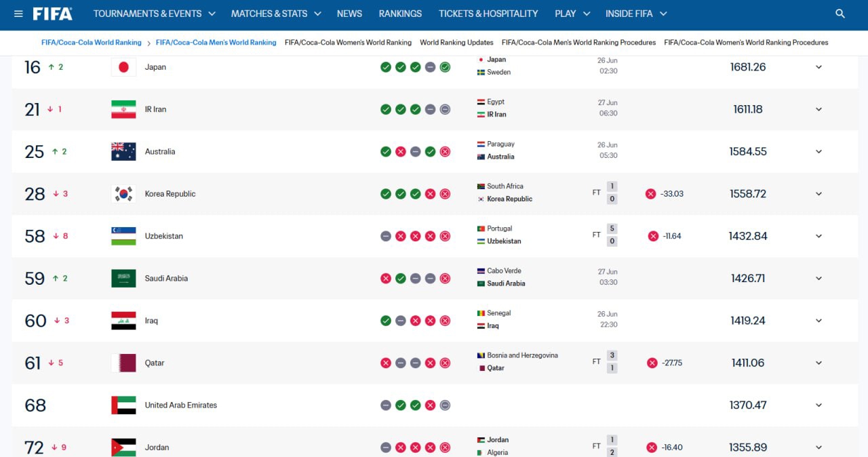Click Australia's last red form icon
This screenshot has height=457, width=868.
445,152
